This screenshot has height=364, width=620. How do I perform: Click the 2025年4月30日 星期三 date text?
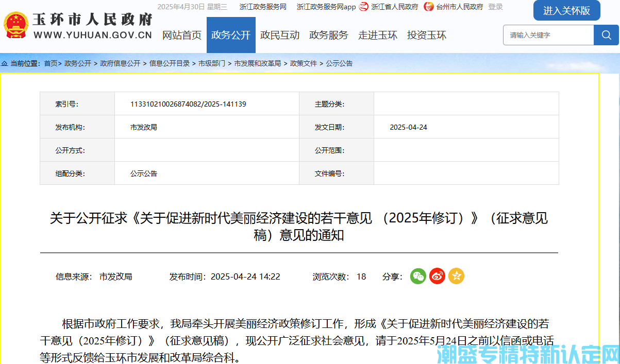pyautogui.click(x=192, y=7)
